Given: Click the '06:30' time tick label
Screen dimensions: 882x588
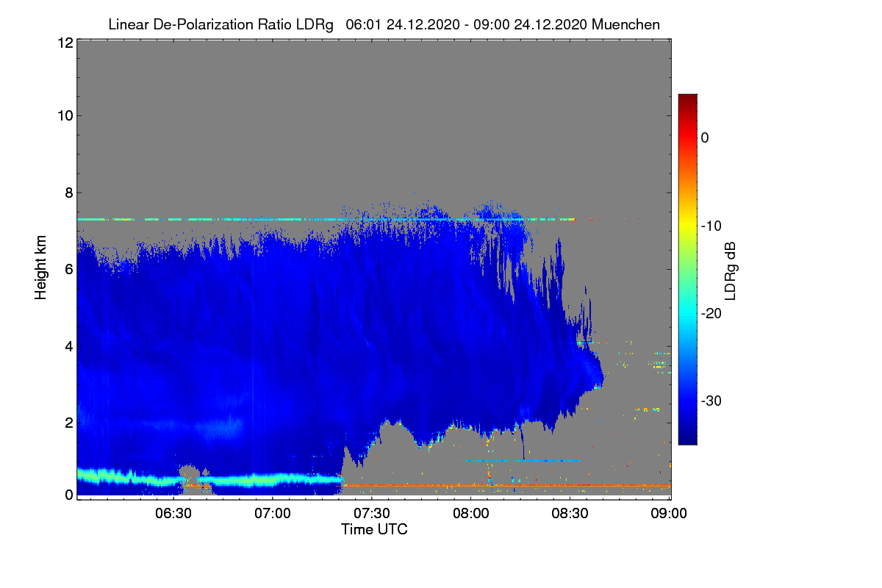Looking at the screenshot, I should (x=174, y=514).
